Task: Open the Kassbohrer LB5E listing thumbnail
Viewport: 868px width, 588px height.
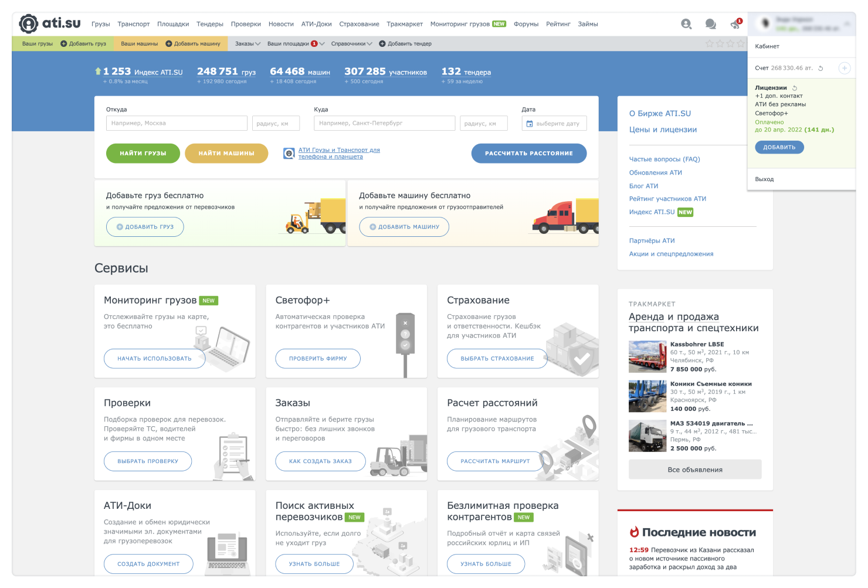Action: (647, 356)
